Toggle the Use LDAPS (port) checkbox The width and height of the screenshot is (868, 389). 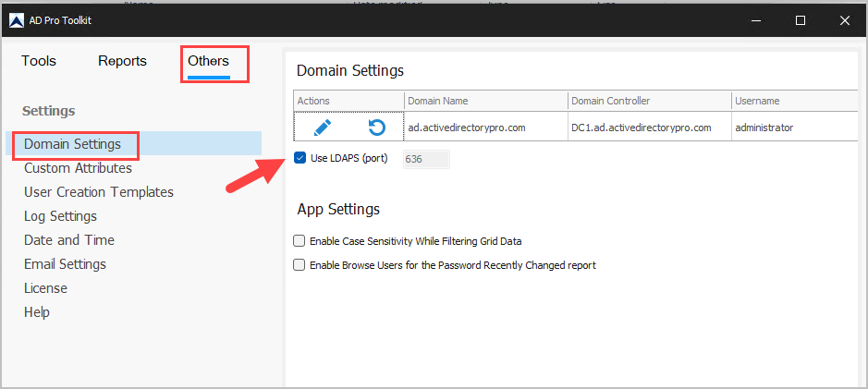tap(300, 159)
